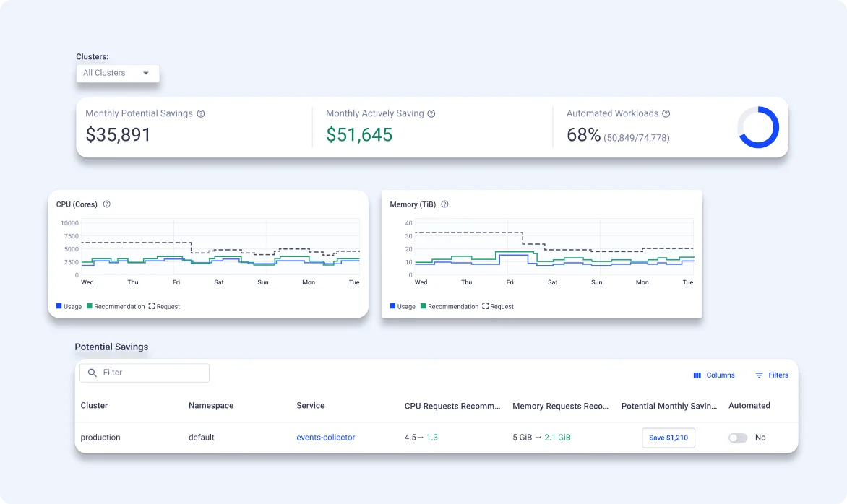Open help tooltip for Monthly Potential Savings
Image resolution: width=847 pixels, height=504 pixels.
pos(201,113)
